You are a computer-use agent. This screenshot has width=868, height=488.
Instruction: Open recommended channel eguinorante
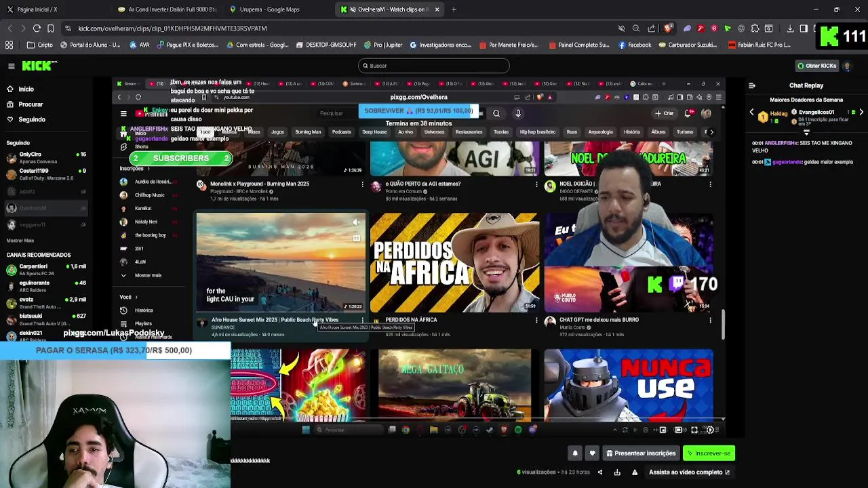click(46, 286)
